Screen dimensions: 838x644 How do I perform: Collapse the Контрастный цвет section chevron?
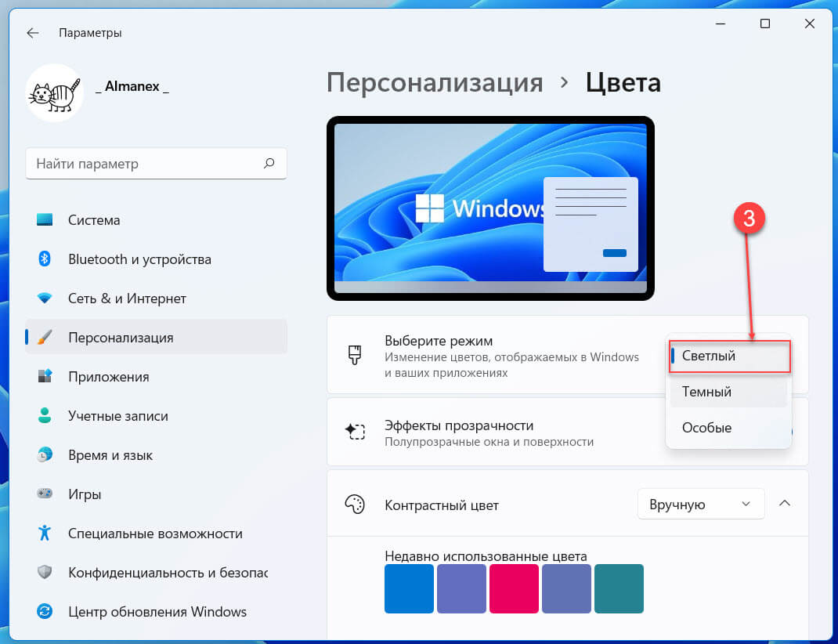[x=785, y=504]
